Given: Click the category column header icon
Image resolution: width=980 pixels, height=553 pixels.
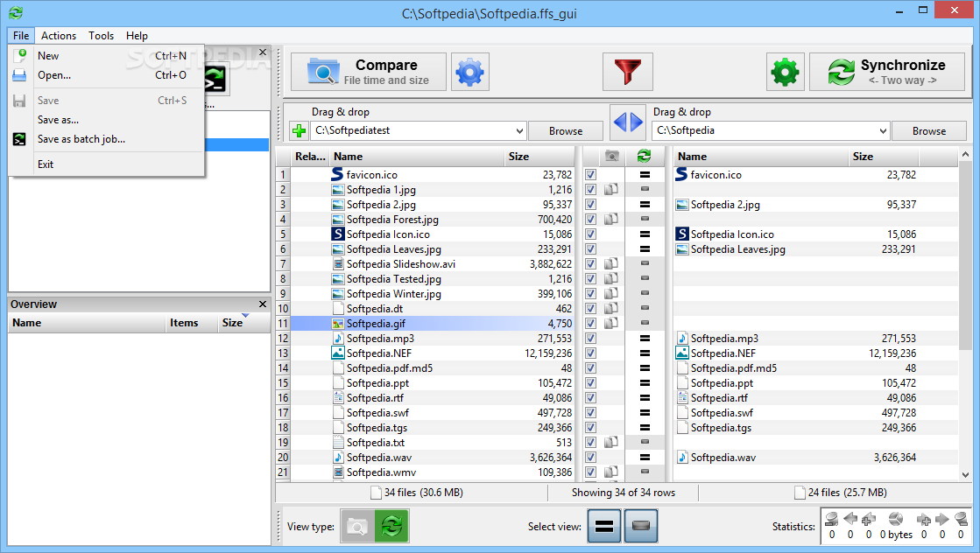Looking at the screenshot, I should (x=612, y=156).
